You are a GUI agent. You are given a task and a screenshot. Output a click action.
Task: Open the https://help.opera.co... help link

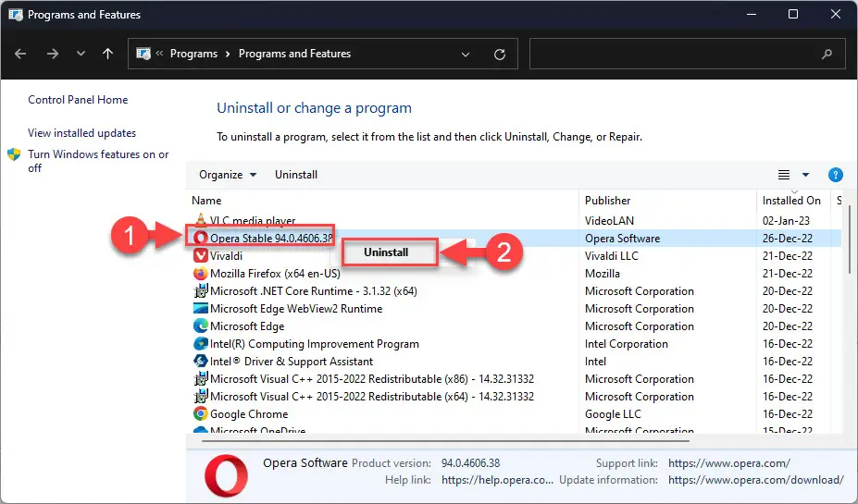click(497, 480)
